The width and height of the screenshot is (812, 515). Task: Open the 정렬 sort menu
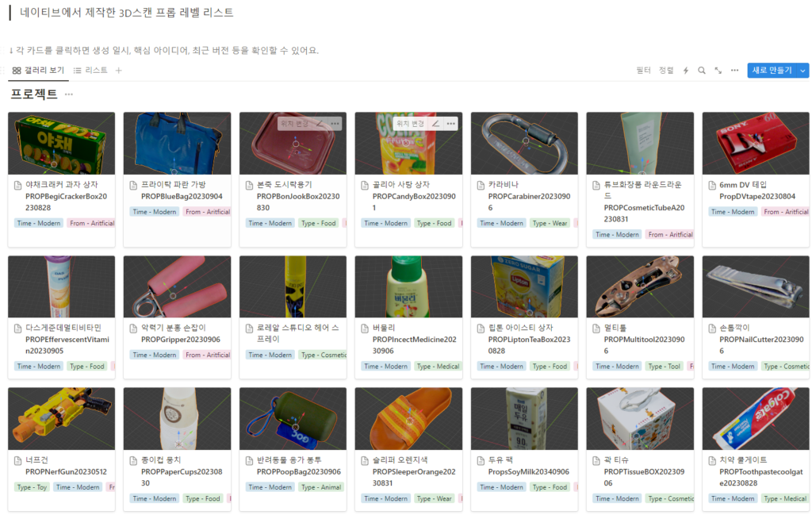pos(666,71)
